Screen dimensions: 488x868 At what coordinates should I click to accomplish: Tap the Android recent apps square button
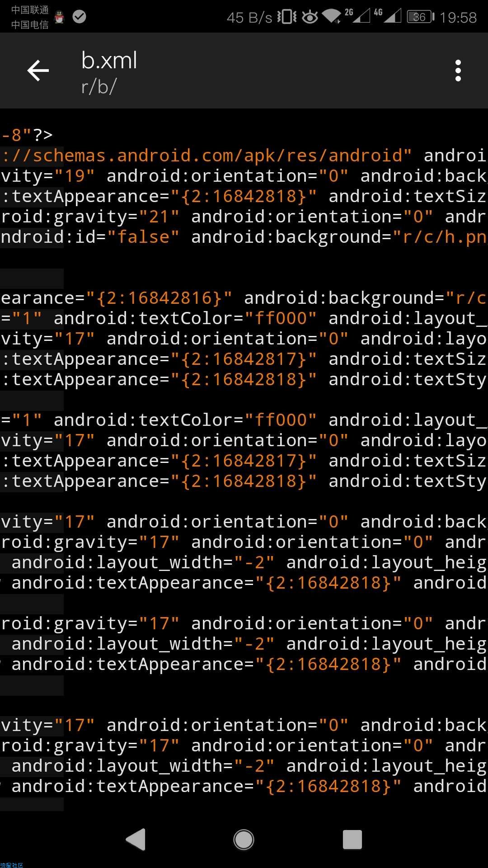(352, 840)
